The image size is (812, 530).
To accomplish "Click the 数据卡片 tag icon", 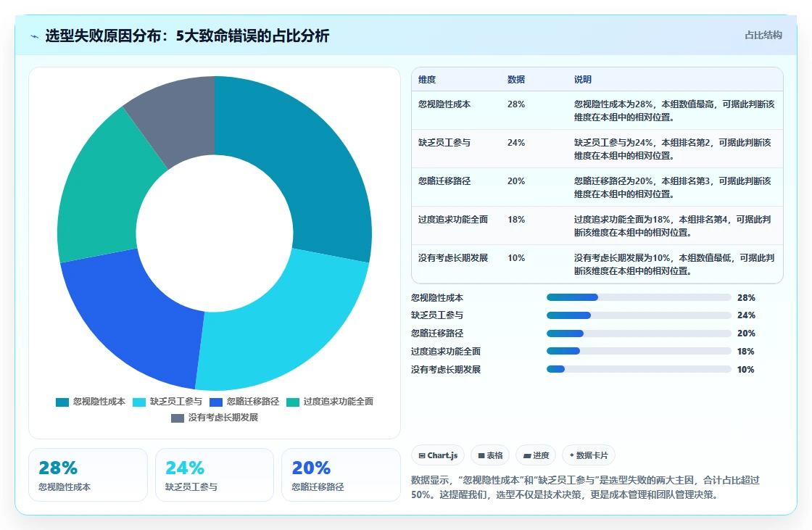I will coord(572,455).
